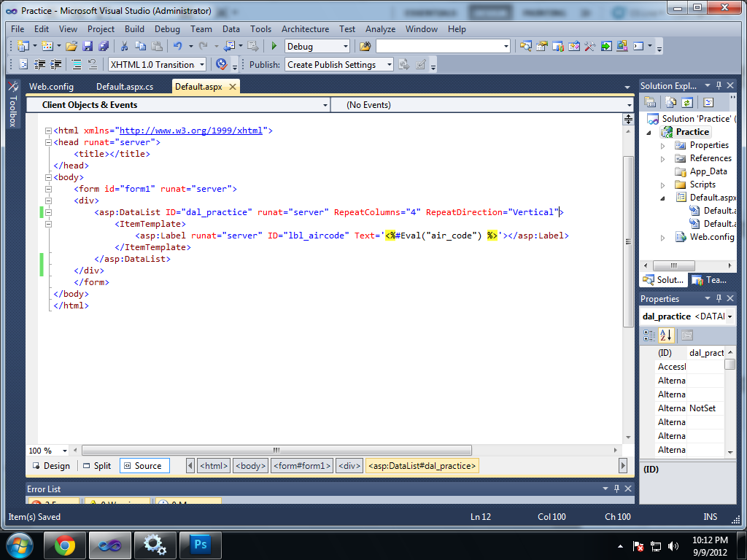
Task: Open the Build menu
Action: [134, 29]
